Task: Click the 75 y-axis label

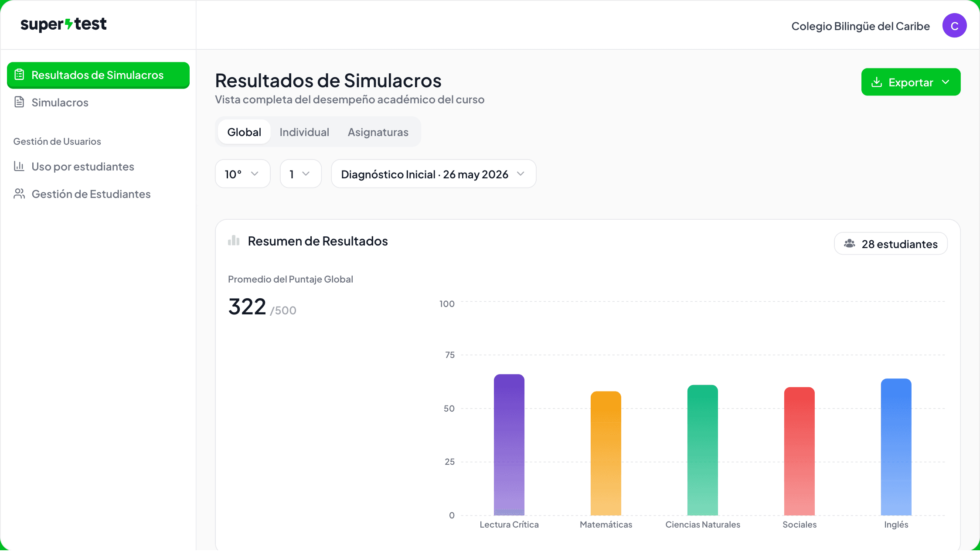Action: (450, 355)
